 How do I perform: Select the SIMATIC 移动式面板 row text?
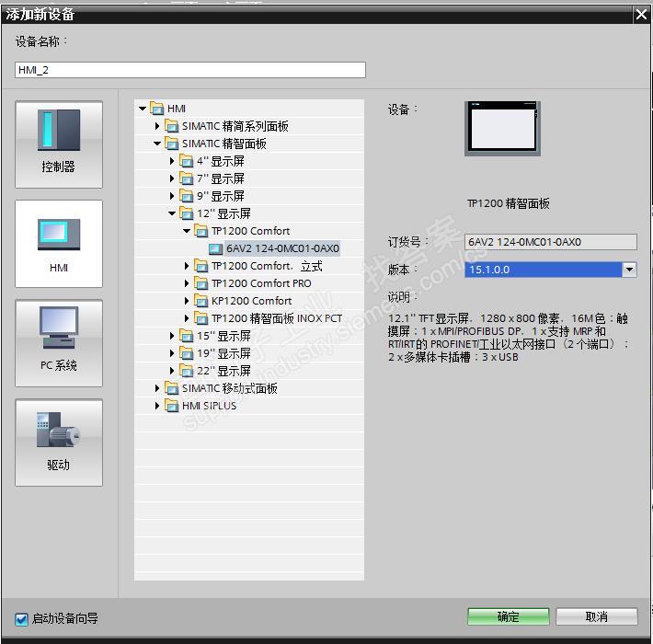[x=230, y=388]
